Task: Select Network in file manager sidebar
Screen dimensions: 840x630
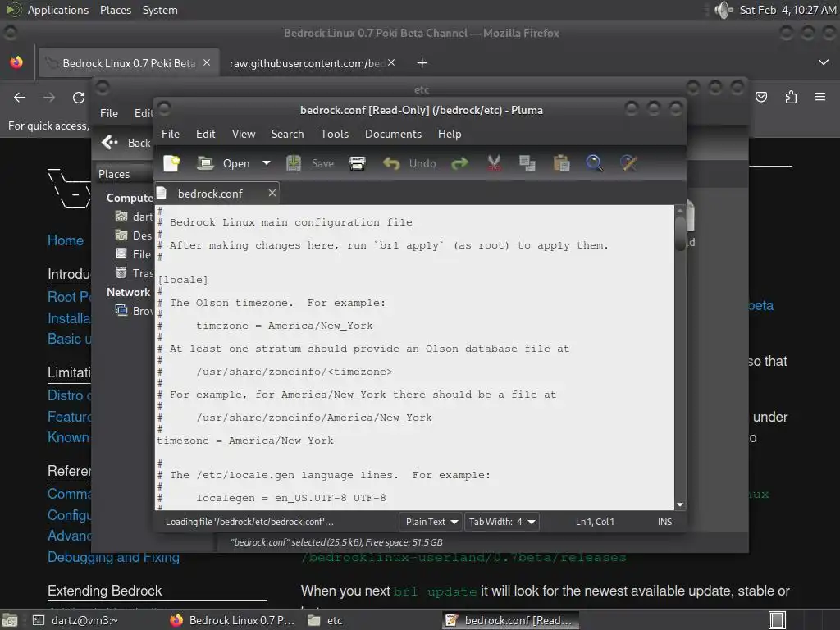Action: click(x=128, y=292)
